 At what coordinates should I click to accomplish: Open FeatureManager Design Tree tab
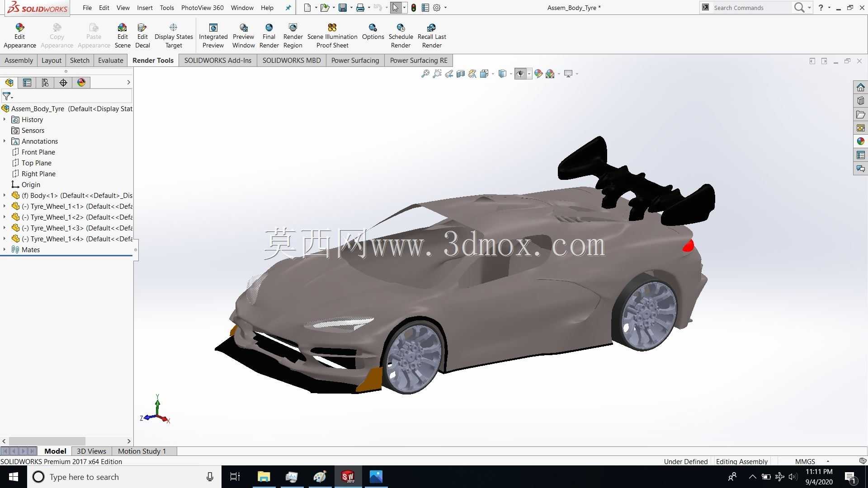(9, 83)
